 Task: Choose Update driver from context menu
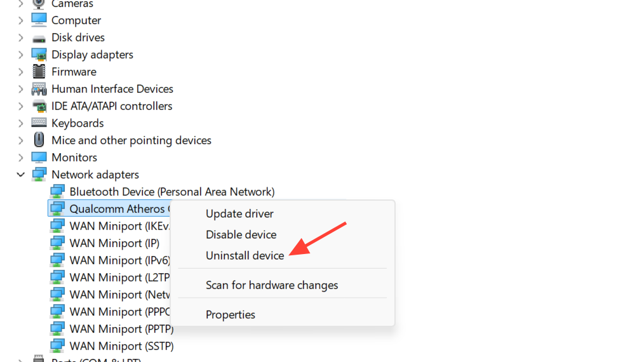point(239,214)
